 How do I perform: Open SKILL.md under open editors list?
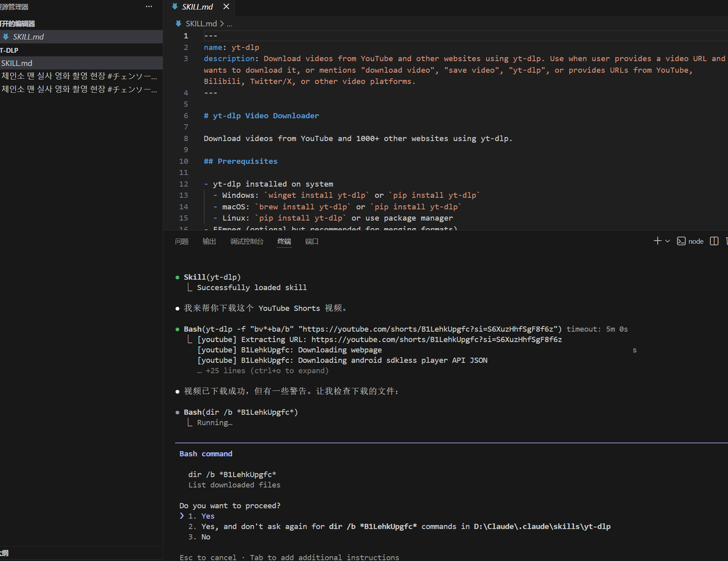tap(81, 37)
